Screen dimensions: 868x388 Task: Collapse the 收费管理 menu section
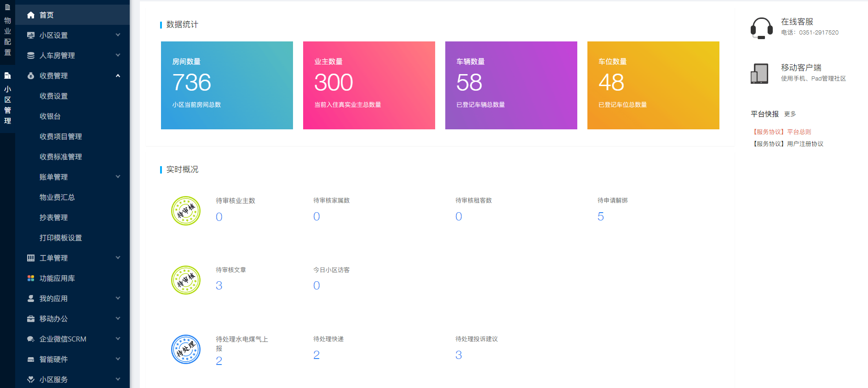pyautogui.click(x=118, y=76)
